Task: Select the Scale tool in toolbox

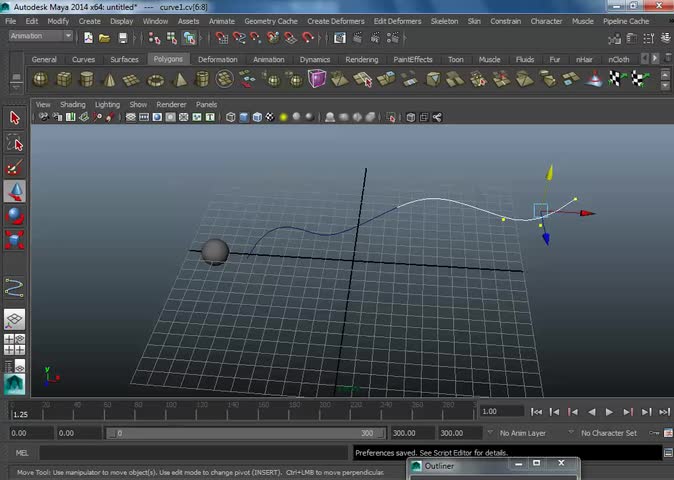Action: (x=14, y=240)
